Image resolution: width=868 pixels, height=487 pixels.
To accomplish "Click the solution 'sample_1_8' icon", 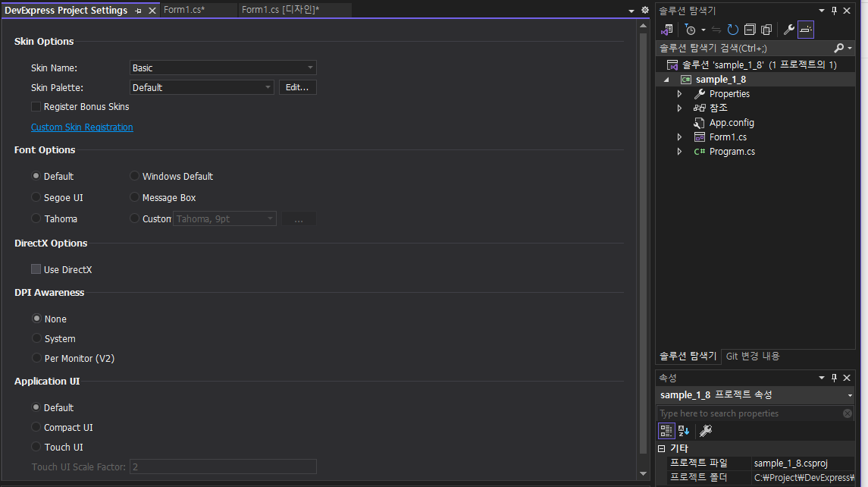I will (672, 64).
